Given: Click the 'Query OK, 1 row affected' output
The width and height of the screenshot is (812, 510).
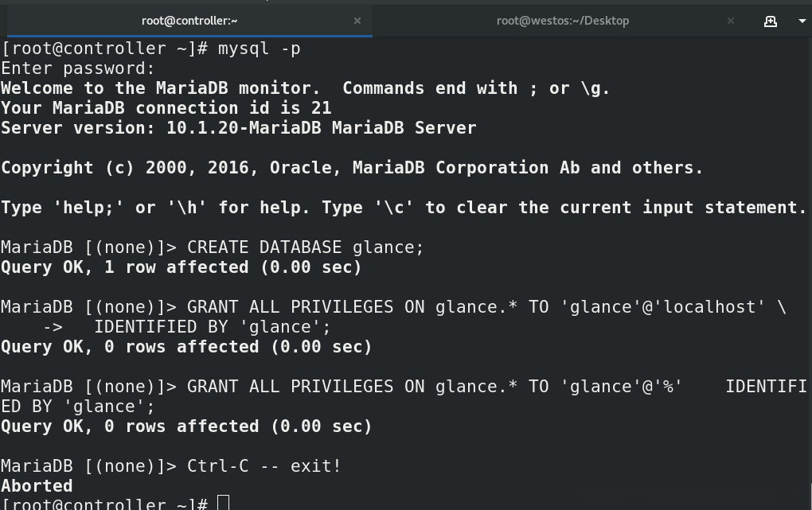Looking at the screenshot, I should coord(182,267).
